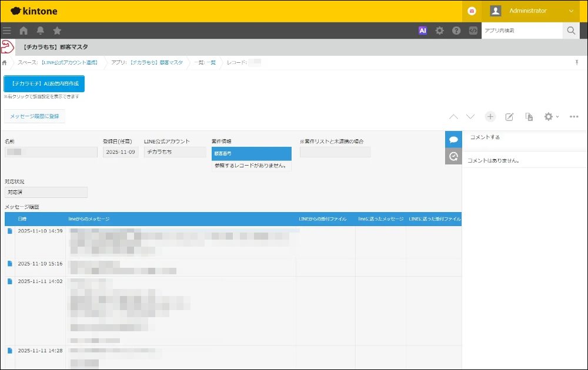Image resolution: width=588 pixels, height=370 pixels.
Task: Click the purple AI assistant icon
Action: tap(422, 31)
